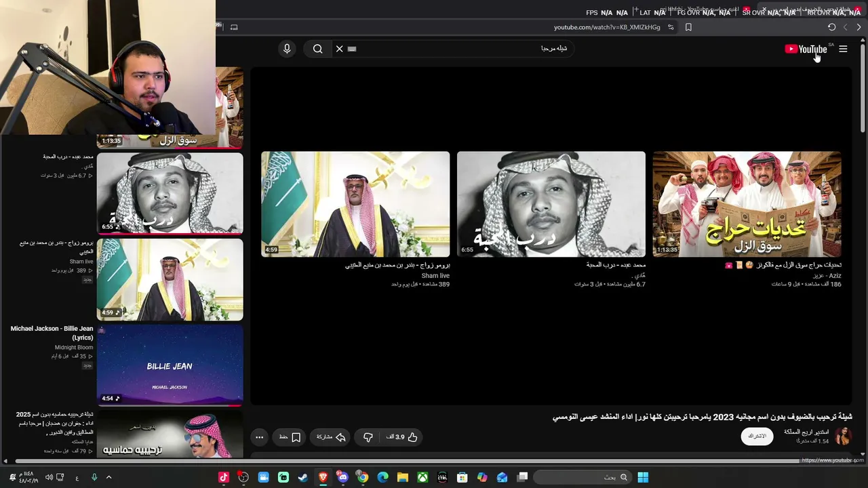Subscribe to the channel with الاشتراك button
The image size is (868, 488).
(x=757, y=436)
